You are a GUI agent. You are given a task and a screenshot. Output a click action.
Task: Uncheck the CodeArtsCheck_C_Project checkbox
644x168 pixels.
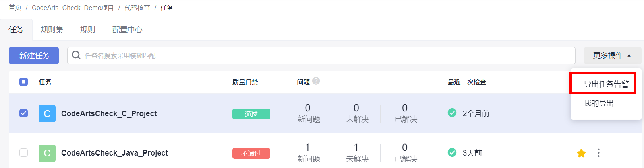click(24, 113)
